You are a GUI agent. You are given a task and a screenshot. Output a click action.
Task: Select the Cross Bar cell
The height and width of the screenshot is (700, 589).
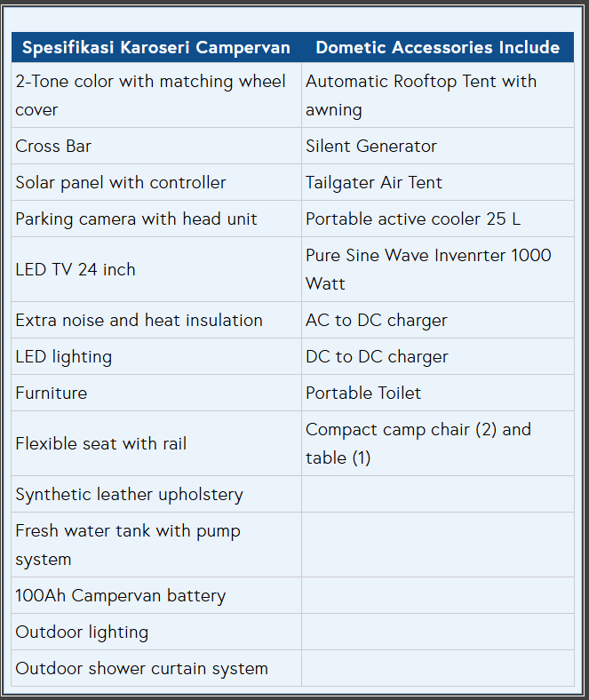pos(156,146)
